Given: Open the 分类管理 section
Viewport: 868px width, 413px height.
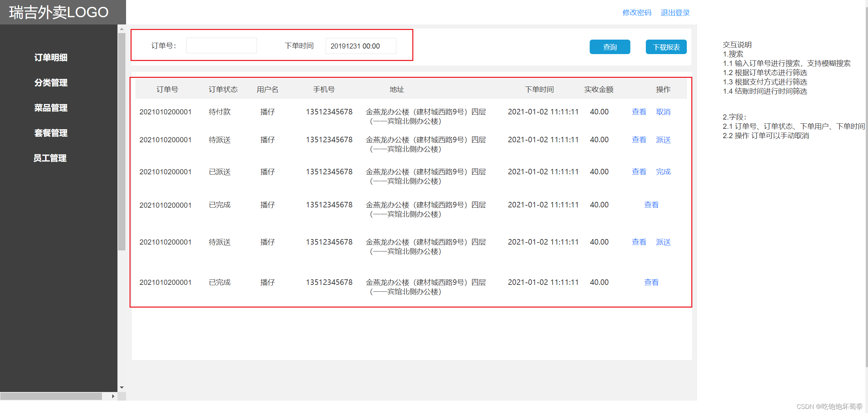Looking at the screenshot, I should tap(51, 83).
